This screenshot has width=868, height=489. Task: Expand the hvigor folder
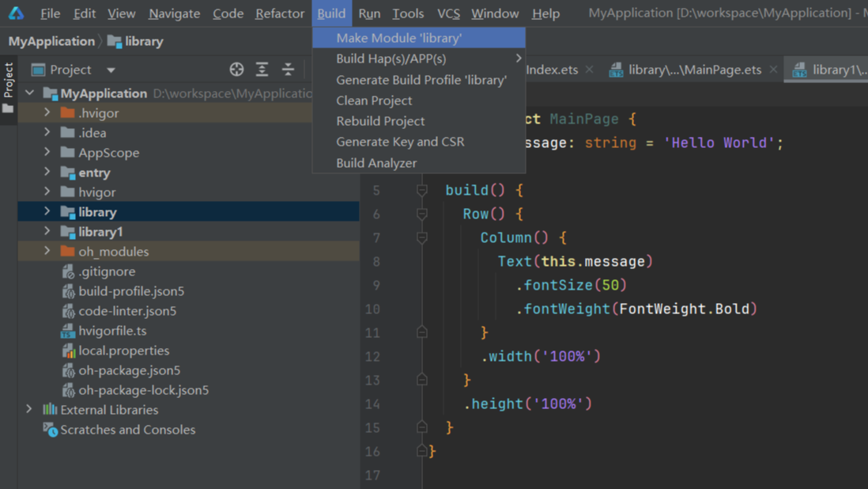coord(47,191)
